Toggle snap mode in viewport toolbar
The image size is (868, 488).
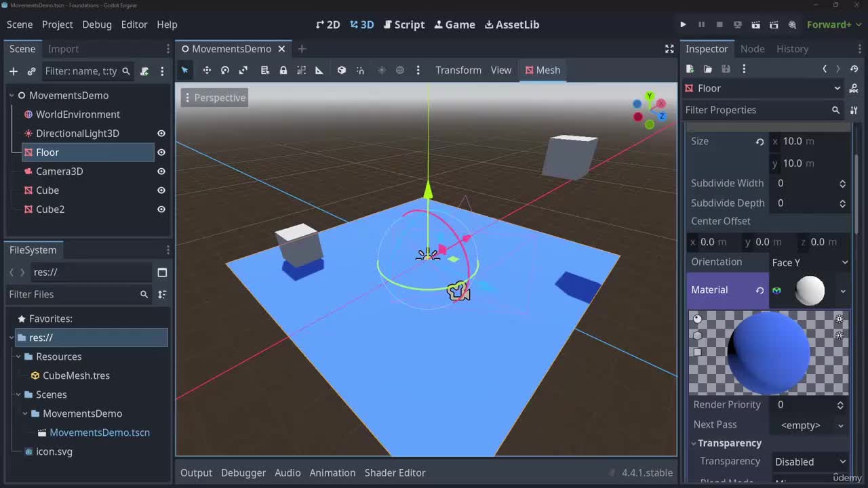click(x=360, y=70)
